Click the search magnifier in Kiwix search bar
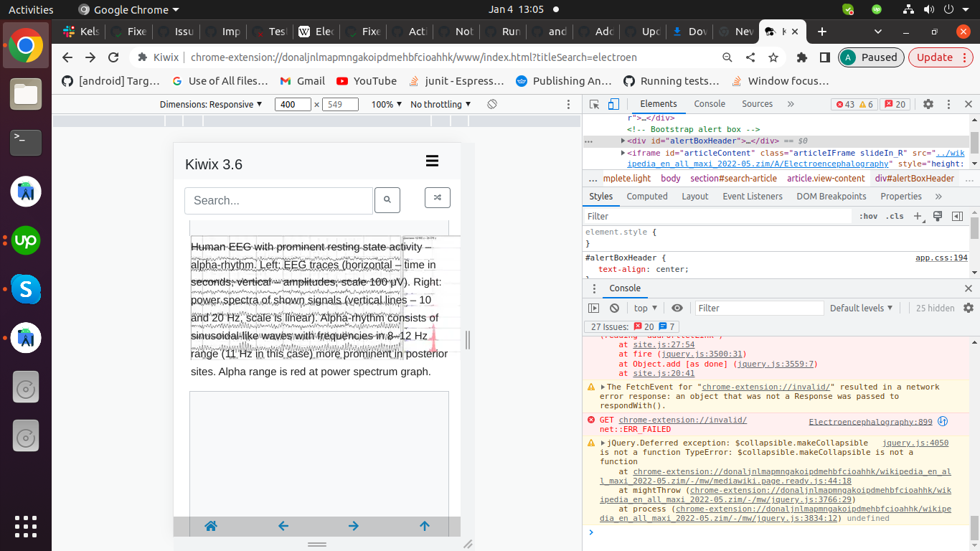Screen dimensions: 980x551 point(387,200)
